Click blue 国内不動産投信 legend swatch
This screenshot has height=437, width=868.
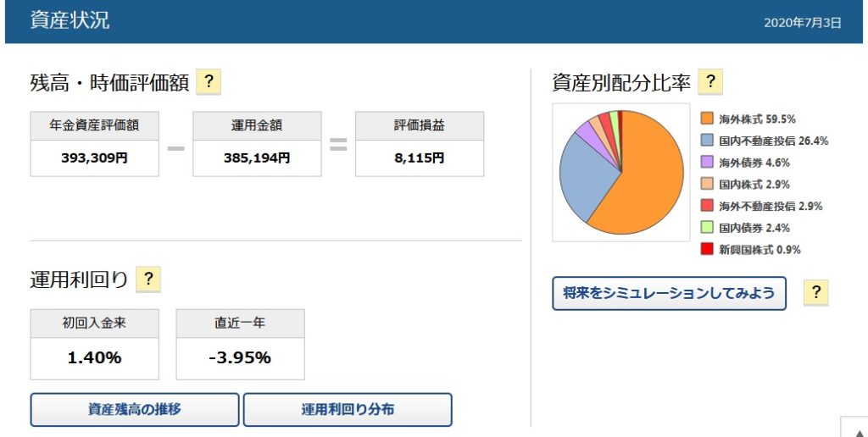tap(707, 140)
